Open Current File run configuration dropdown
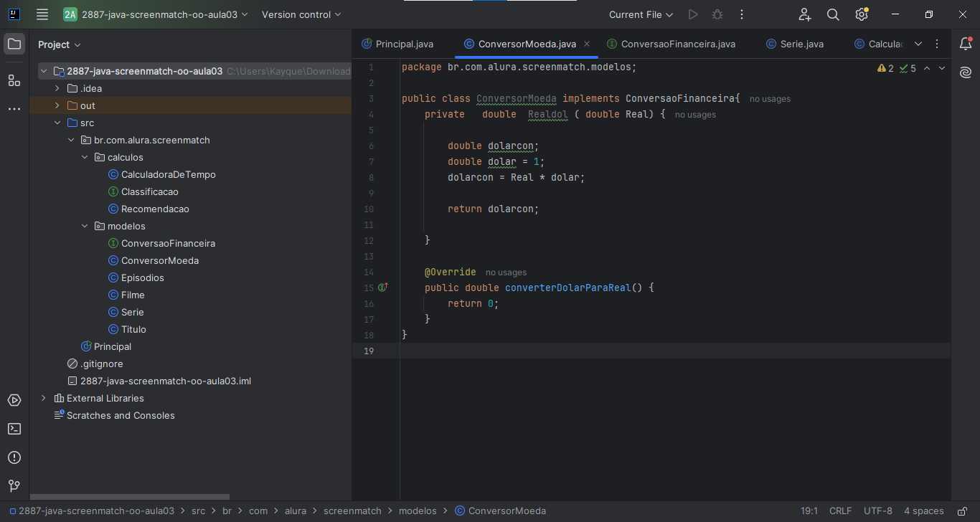The height and width of the screenshot is (522, 980). 641,14
